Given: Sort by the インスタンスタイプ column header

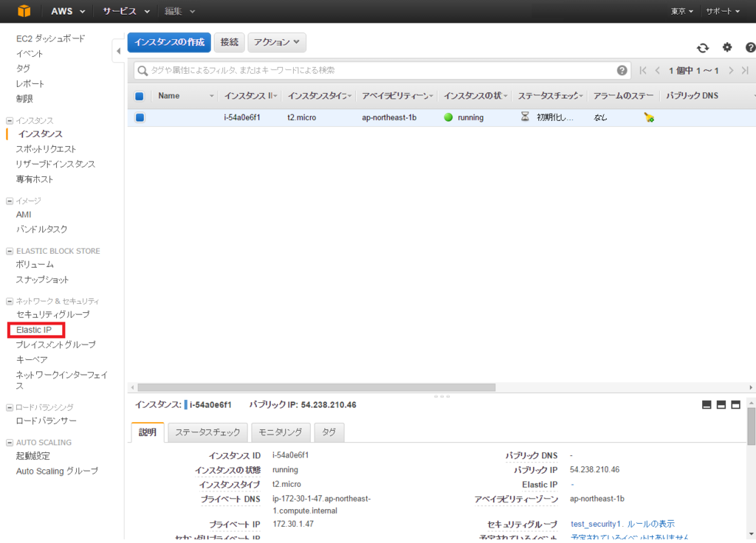Looking at the screenshot, I should click(319, 96).
